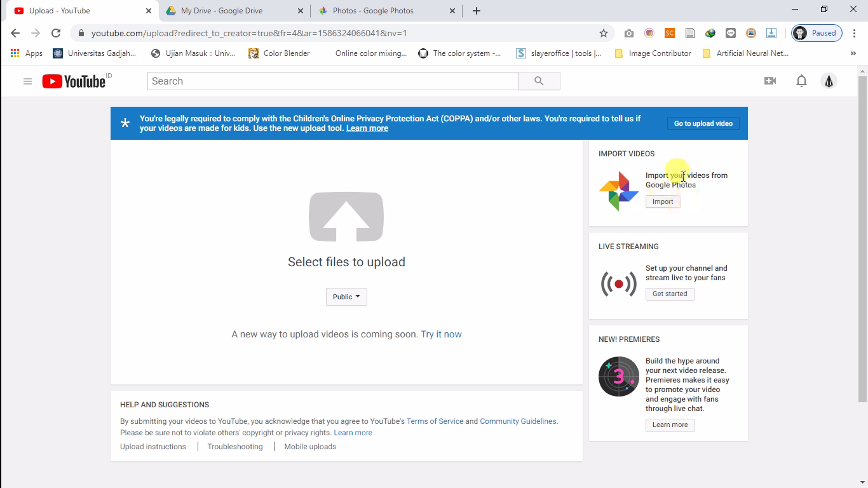View site info via the lock icon
Screen dimensions: 868x488
[81, 33]
